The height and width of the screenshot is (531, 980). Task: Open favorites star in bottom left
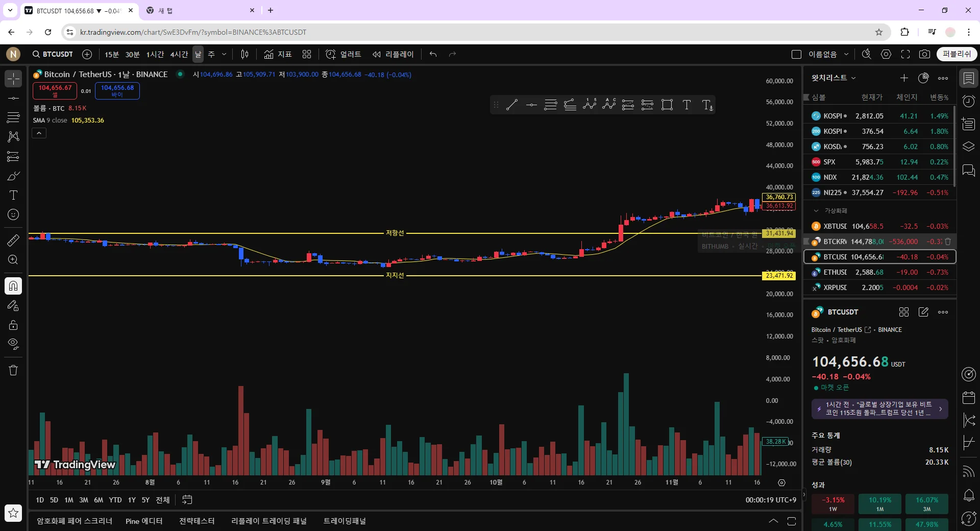tap(13, 513)
